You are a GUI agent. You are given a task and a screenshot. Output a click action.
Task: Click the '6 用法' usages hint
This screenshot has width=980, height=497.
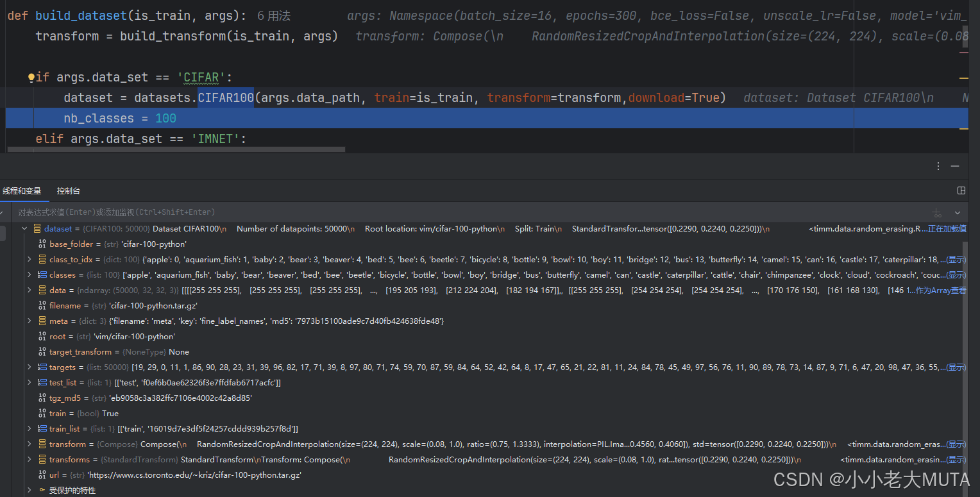[x=274, y=15]
